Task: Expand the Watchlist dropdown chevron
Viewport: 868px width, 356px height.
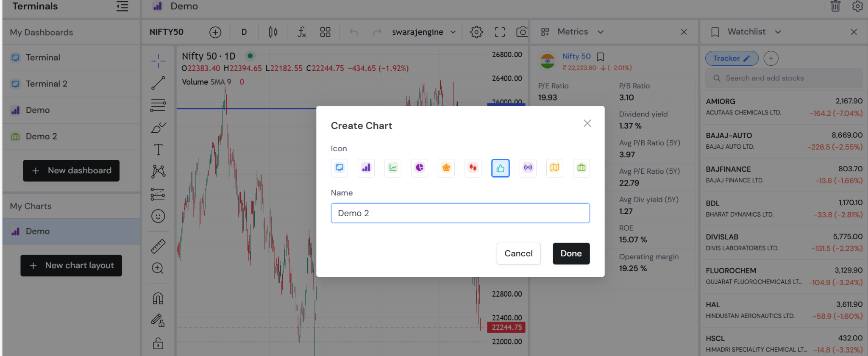Action: [x=778, y=32]
